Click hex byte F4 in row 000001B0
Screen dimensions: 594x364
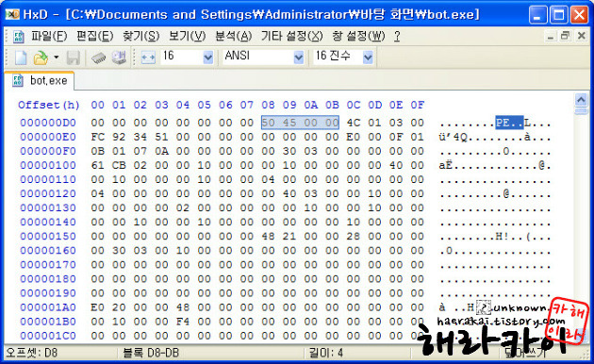click(x=183, y=322)
